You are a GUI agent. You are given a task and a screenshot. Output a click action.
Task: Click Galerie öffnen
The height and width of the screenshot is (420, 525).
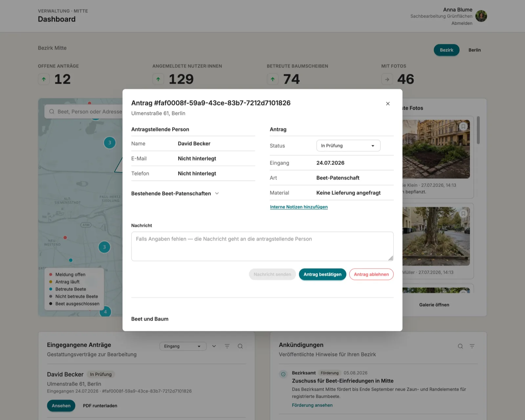434,305
